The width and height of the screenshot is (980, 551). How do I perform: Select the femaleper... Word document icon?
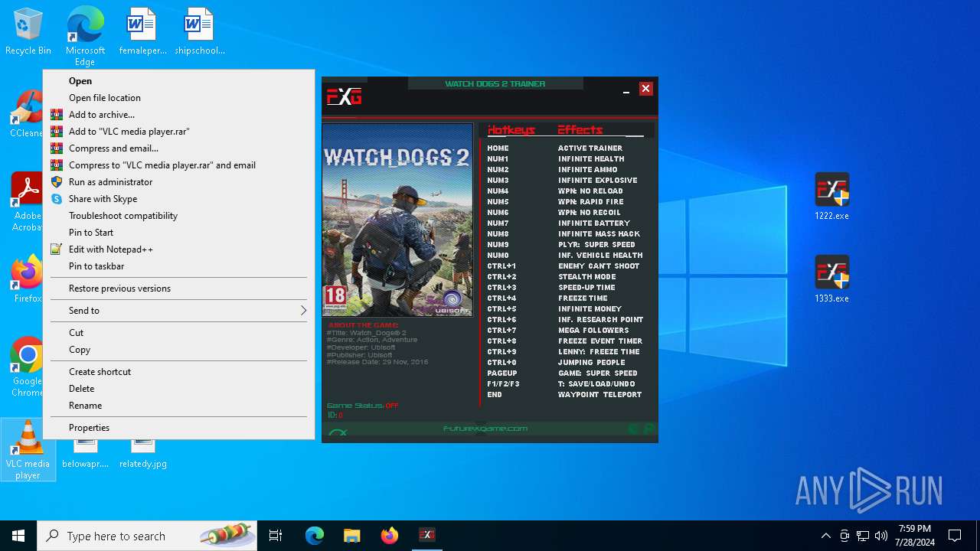(x=142, y=32)
